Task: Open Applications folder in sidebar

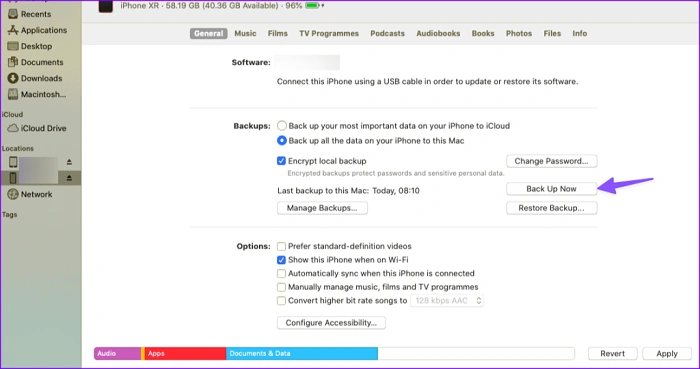Action: click(x=37, y=30)
